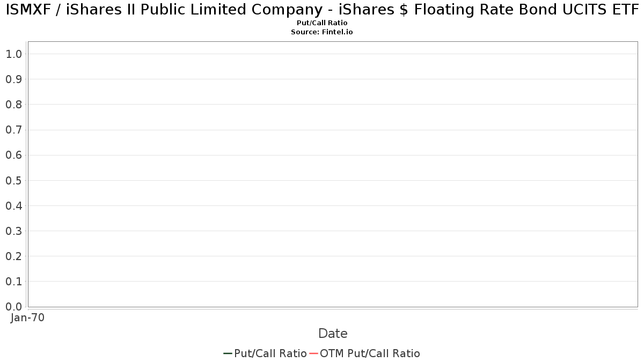Toggle the OTM Put/Call Ratio legend label
This screenshot has width=644, height=362.
pyautogui.click(x=370, y=353)
